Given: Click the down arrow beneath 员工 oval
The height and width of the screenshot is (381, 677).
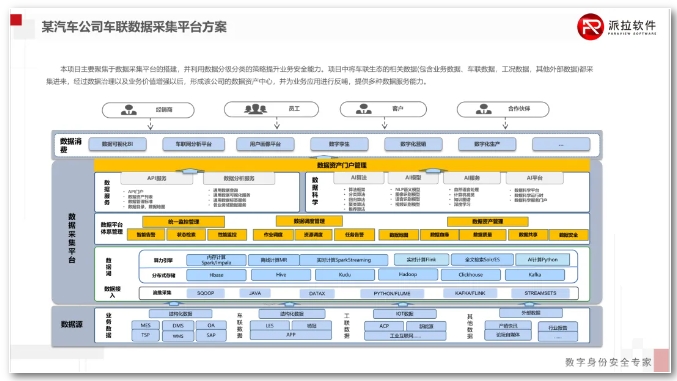Looking at the screenshot, I should [x=277, y=124].
